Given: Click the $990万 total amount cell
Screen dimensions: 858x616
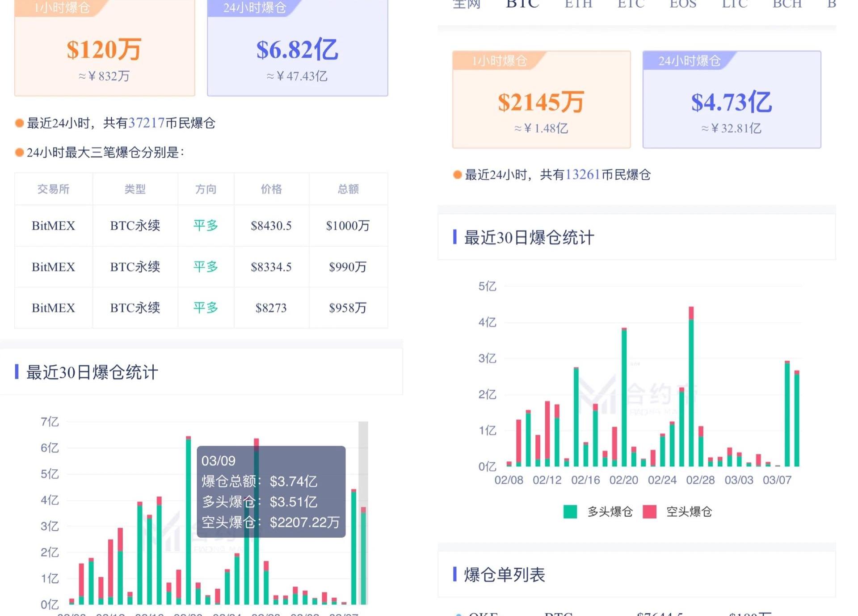Looking at the screenshot, I should click(x=348, y=267).
